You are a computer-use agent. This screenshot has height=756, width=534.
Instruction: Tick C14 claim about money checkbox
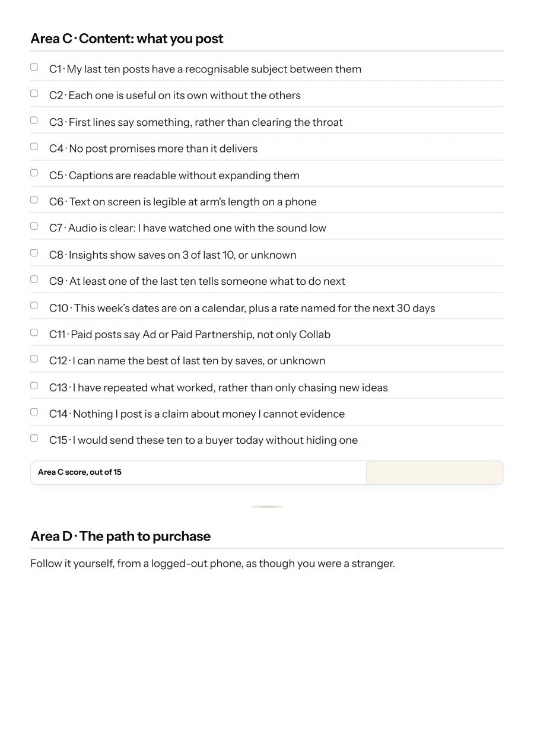[x=34, y=412]
